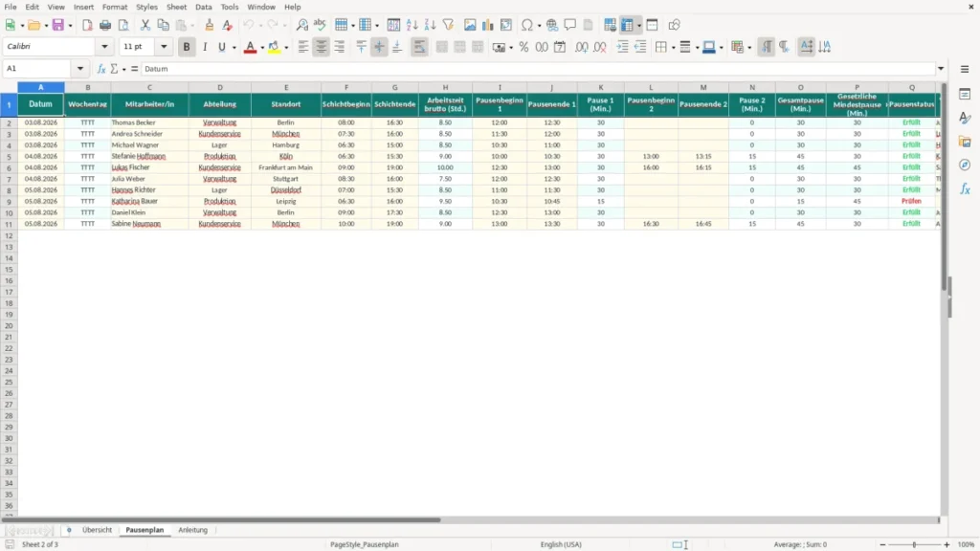Click zoom out minus button
The width and height of the screenshot is (980, 551).
[x=882, y=544]
